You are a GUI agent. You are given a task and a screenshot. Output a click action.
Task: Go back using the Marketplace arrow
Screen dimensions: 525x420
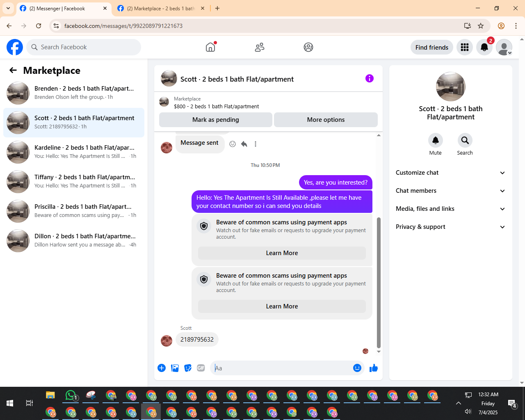click(13, 71)
